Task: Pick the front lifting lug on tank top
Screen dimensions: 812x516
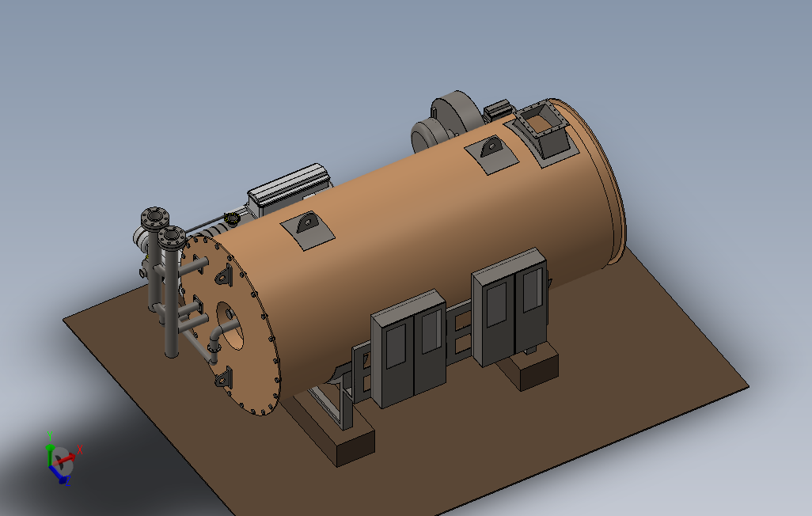Action: coord(308,229)
